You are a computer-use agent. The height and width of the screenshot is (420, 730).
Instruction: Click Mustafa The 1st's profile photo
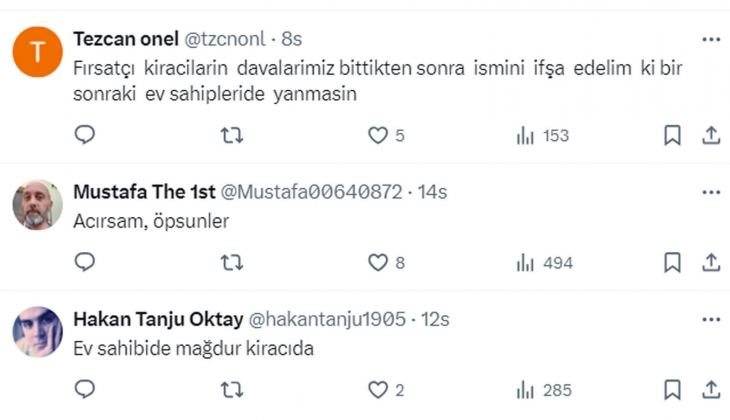38,205
